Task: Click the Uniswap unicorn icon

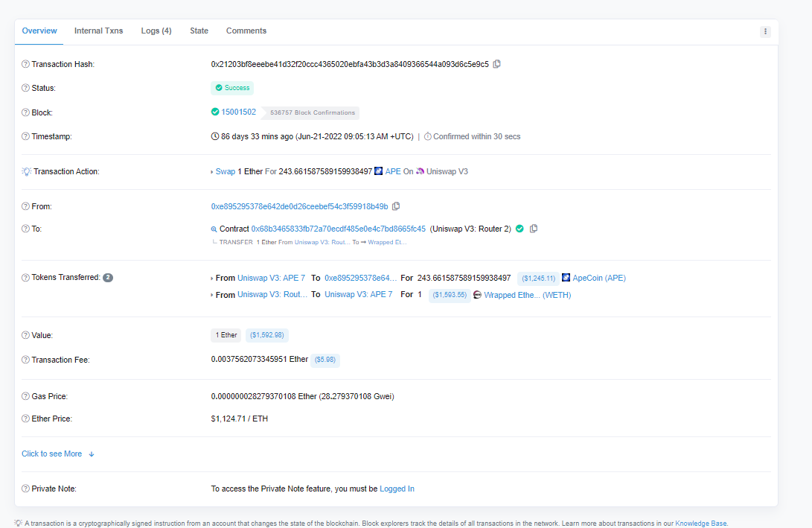Action: click(x=420, y=171)
